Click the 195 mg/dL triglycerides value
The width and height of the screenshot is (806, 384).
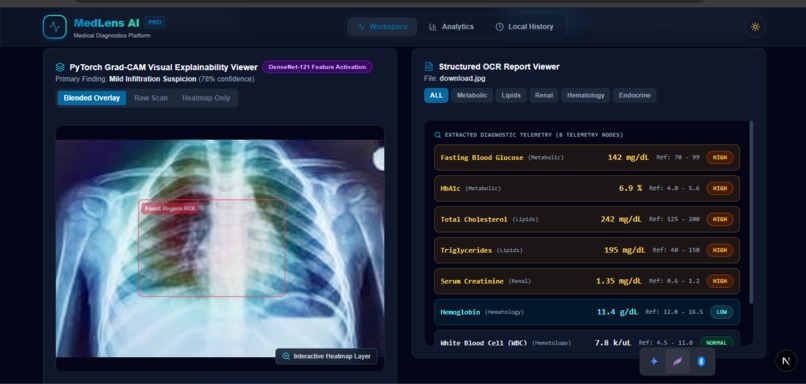(x=625, y=250)
